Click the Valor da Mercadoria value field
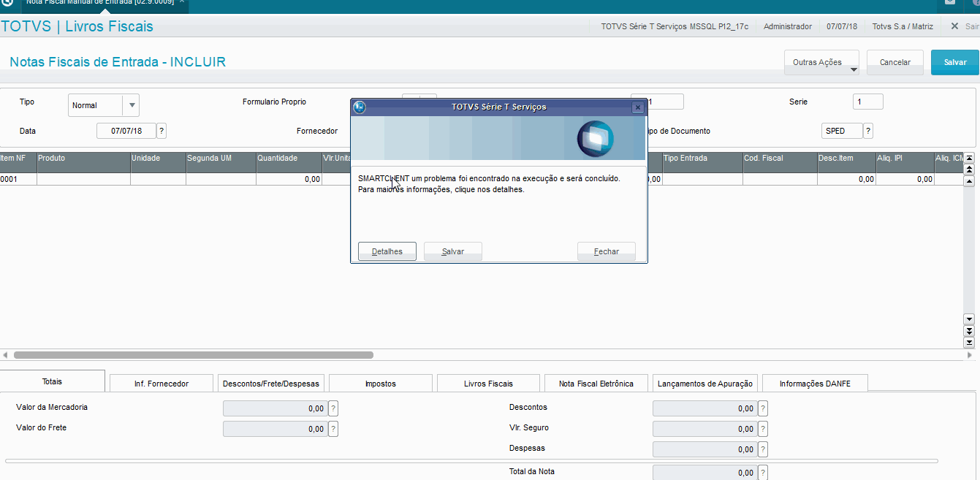The height and width of the screenshot is (480, 980). [x=275, y=408]
